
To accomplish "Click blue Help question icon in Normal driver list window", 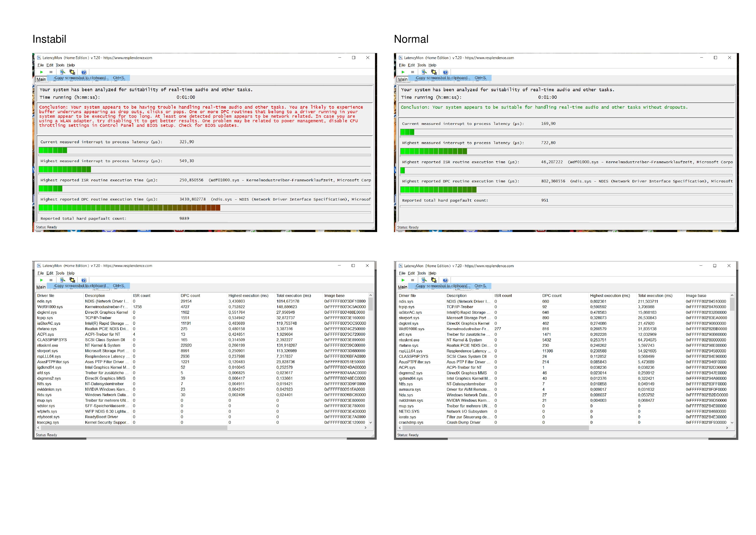I will tap(445, 280).
